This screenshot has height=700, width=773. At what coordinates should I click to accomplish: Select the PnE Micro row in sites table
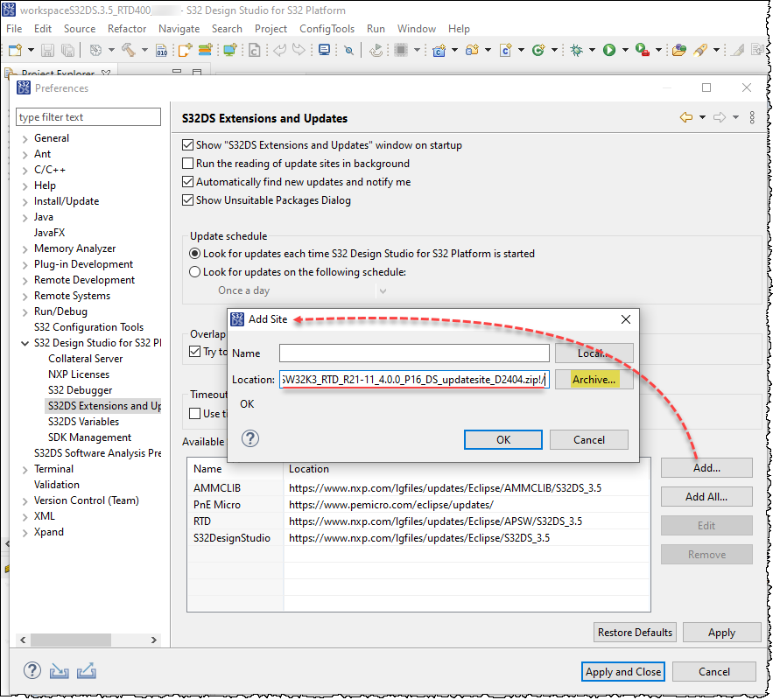click(418, 504)
